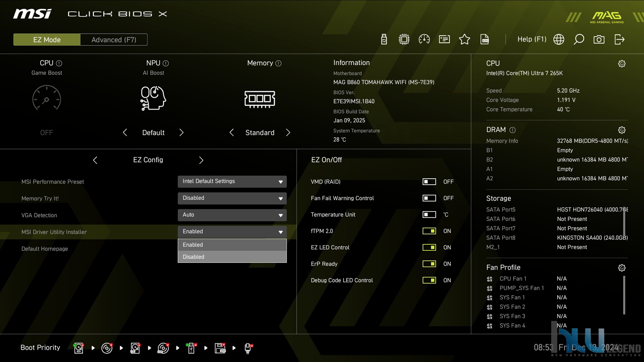Select USB flash drive boot device icon
Viewport: 644px width, 362px height.
191,348
